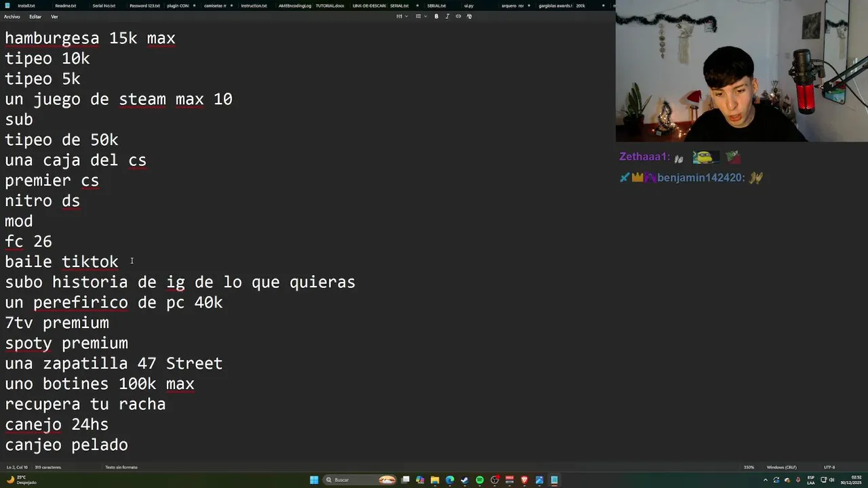The image size is (868, 488).
Task: Switch to the Readme.txt tab
Action: tap(65, 5)
